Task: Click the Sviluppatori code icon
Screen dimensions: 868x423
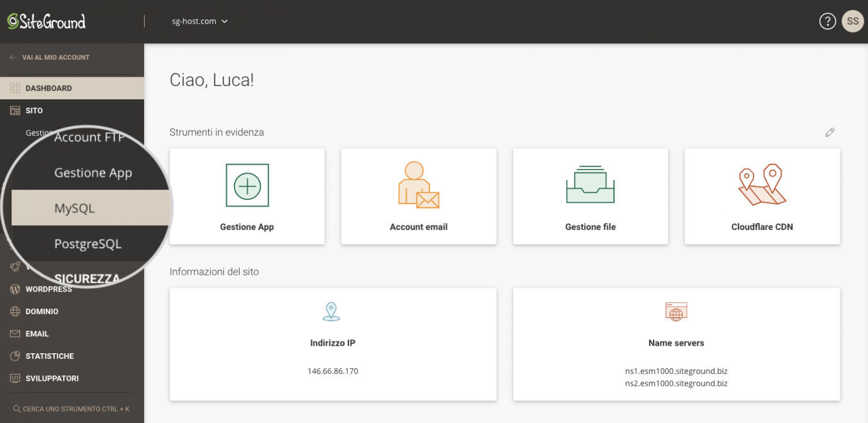Action: click(15, 378)
